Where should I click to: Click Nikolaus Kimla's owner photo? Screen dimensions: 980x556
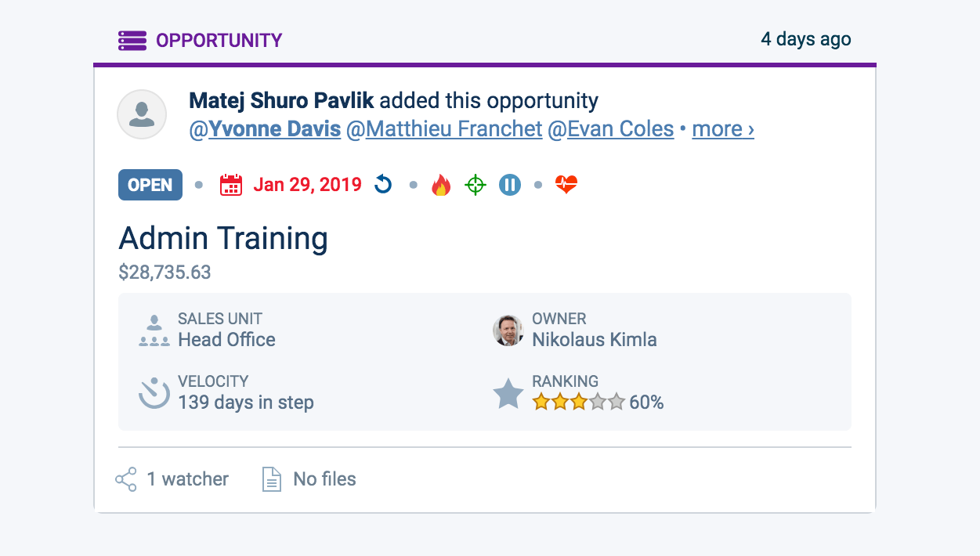point(508,330)
